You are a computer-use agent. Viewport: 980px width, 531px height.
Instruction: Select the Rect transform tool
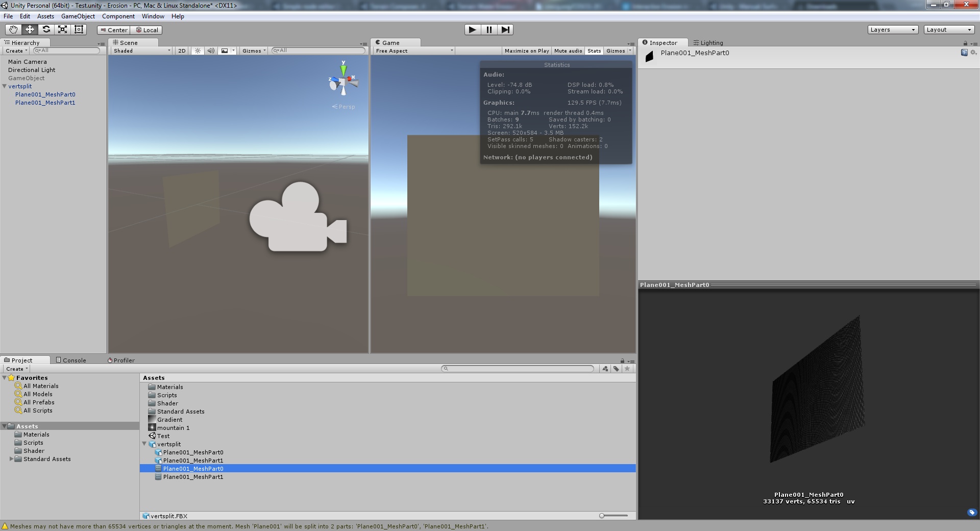(x=79, y=30)
